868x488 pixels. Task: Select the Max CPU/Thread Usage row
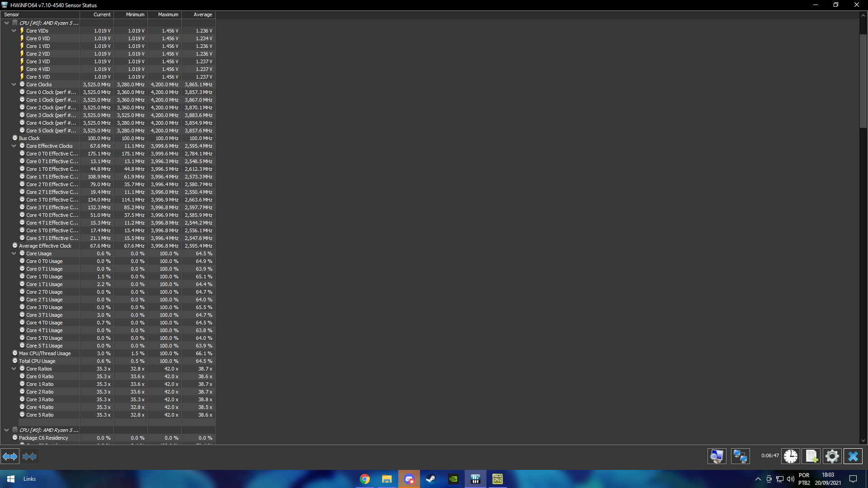pos(108,353)
